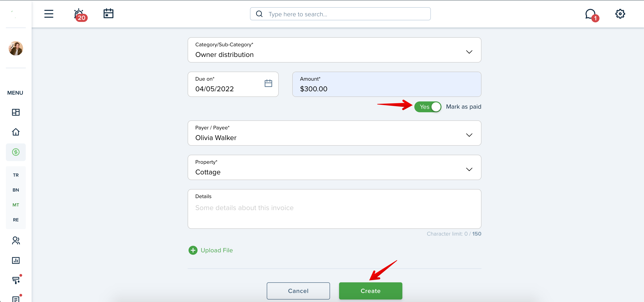Open the hamburger menu
Screen dimensions: 644x302
point(49,14)
